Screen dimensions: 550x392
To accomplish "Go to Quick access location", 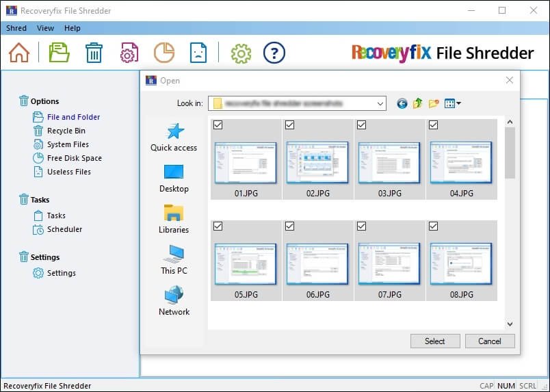I will (x=174, y=138).
